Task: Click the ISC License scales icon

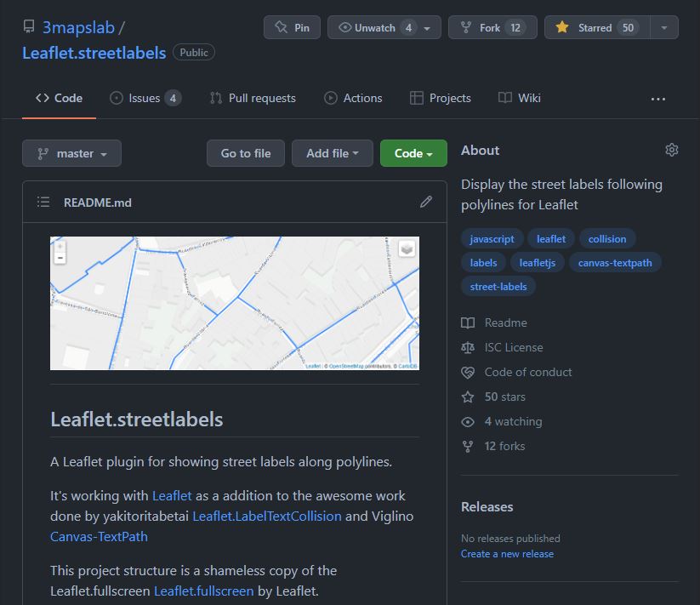Action: coord(467,347)
